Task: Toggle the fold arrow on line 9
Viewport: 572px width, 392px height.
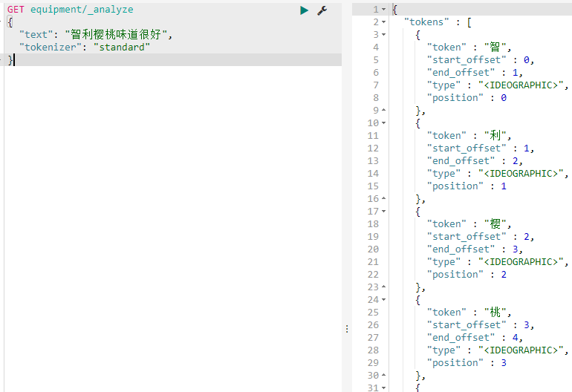Action: 383,110
